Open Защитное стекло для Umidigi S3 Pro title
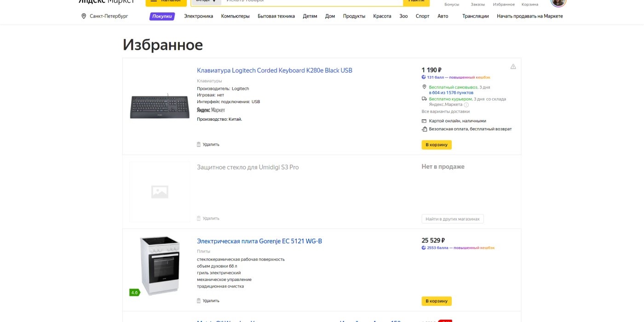The height and width of the screenshot is (322, 644). 248,167
